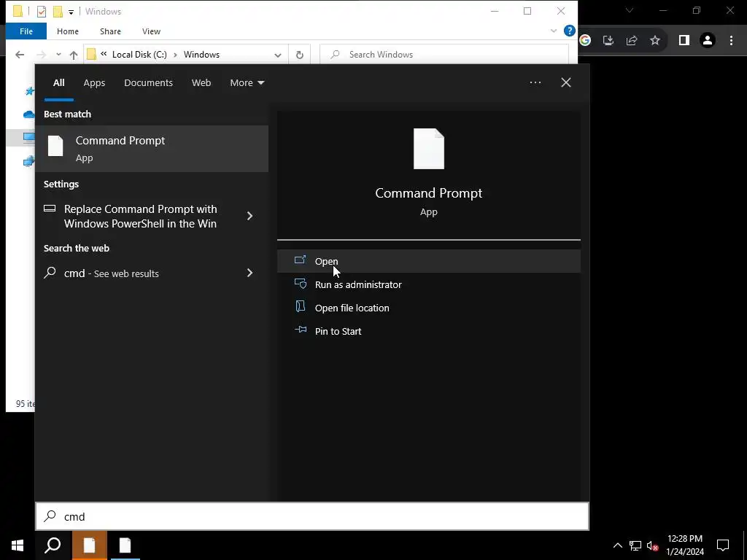Select the All search tab
Screen dimensions: 747x560
tap(58, 83)
